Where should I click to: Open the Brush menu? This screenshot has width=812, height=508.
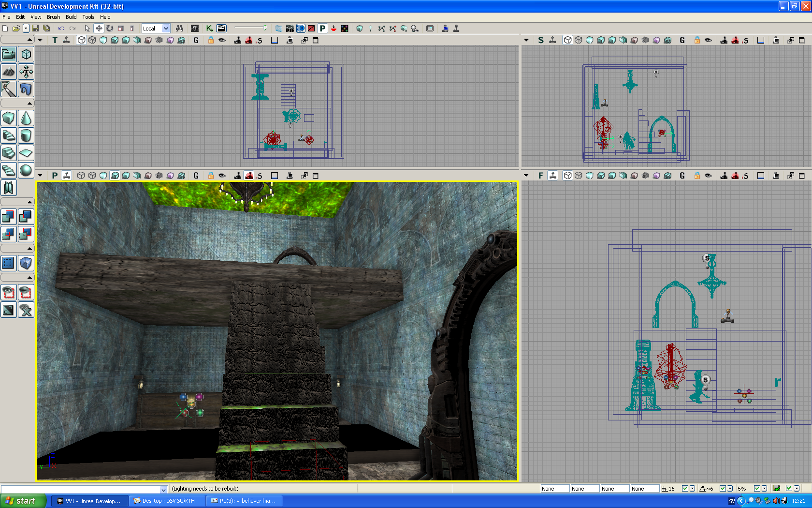(x=54, y=17)
